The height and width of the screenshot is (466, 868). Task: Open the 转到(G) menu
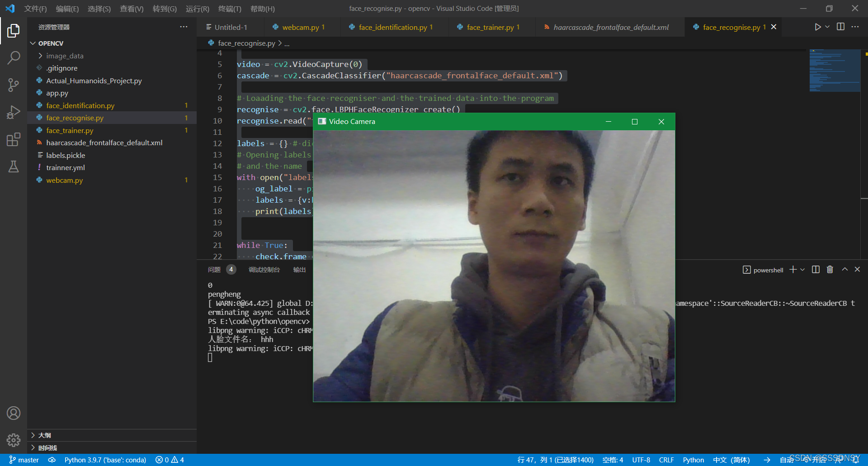coord(165,9)
